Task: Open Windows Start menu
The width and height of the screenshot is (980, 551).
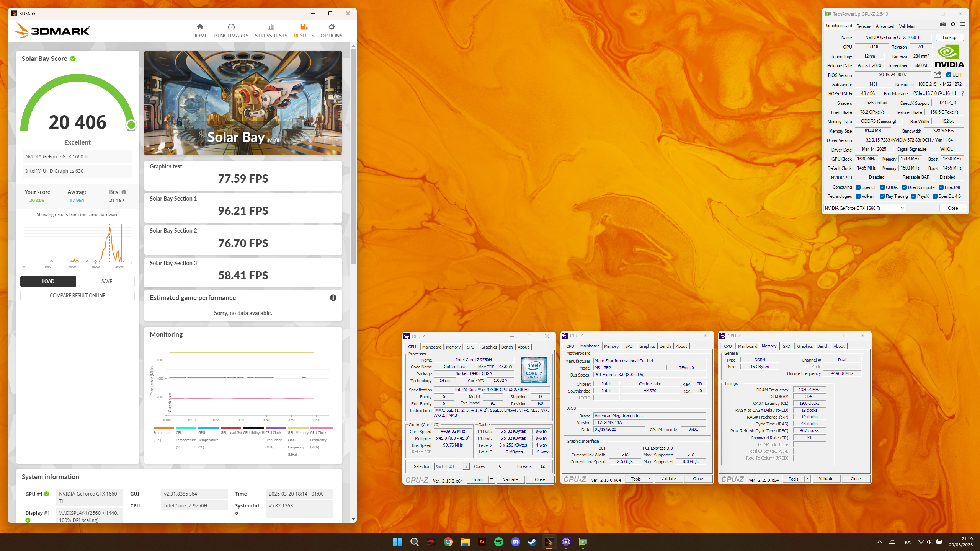Action: click(397, 542)
